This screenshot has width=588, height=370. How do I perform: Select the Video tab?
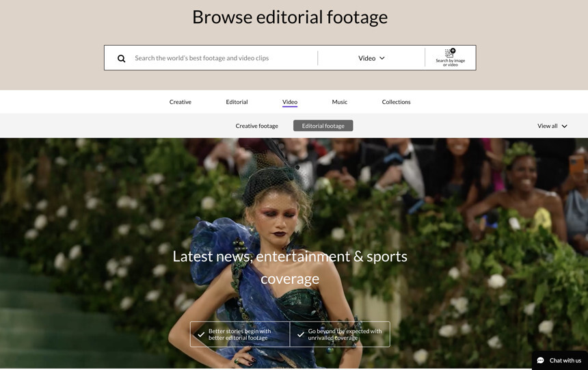pyautogui.click(x=290, y=102)
